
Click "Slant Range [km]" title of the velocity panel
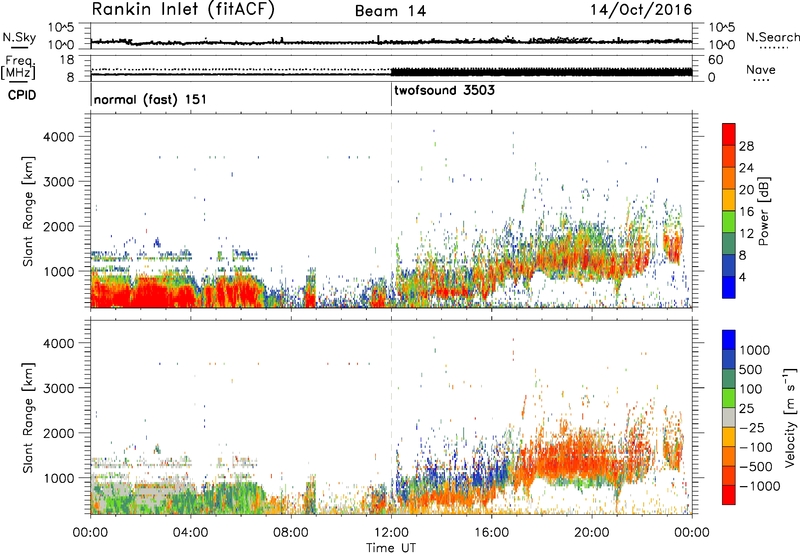28,418
